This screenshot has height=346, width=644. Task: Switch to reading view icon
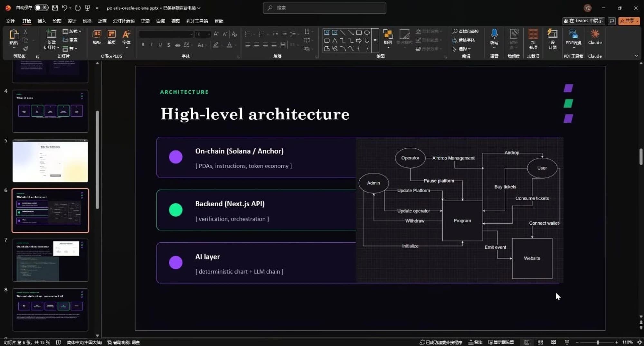click(x=554, y=342)
